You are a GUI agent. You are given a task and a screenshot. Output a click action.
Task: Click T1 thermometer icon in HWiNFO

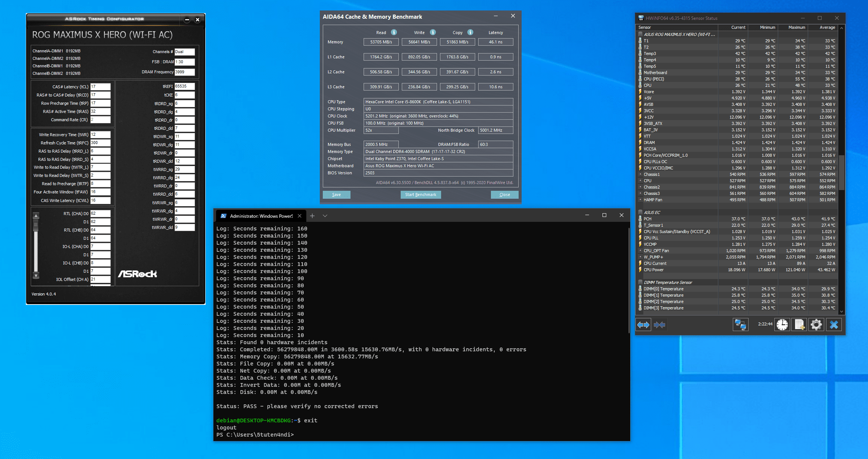click(640, 40)
